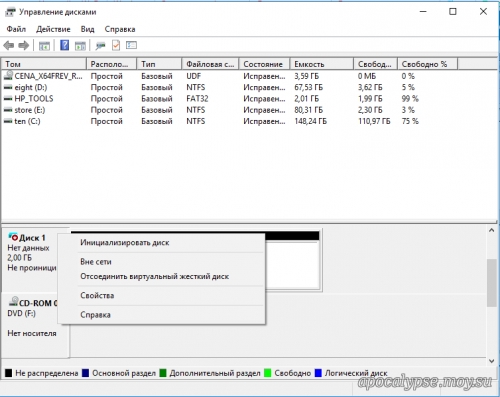This screenshot has width=500, height=397.
Task: Click the lower pane vertical scrollbar thumb
Action: (492, 283)
